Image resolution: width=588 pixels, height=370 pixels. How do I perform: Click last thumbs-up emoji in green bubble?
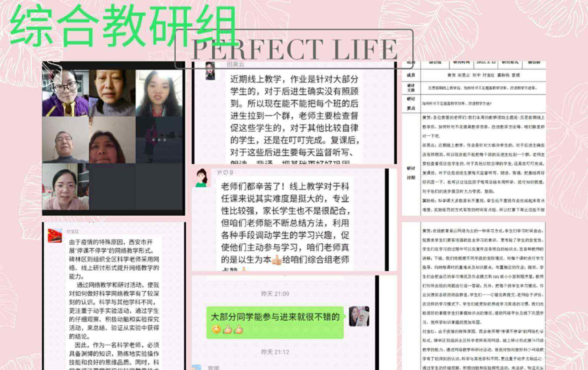(x=238, y=330)
